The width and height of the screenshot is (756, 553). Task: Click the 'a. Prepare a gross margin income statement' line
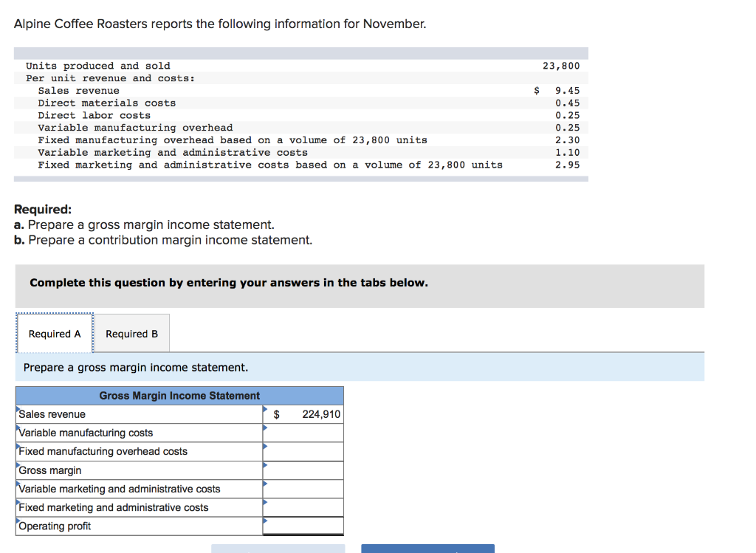point(144,224)
